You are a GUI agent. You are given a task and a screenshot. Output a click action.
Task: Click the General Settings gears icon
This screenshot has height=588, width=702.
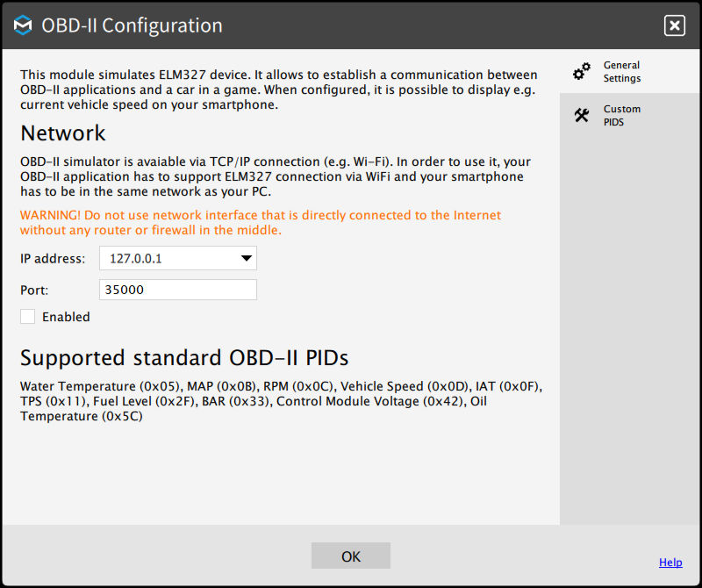582,71
